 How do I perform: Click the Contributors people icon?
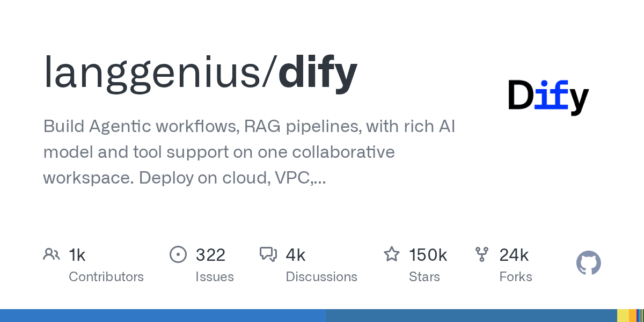tap(52, 254)
